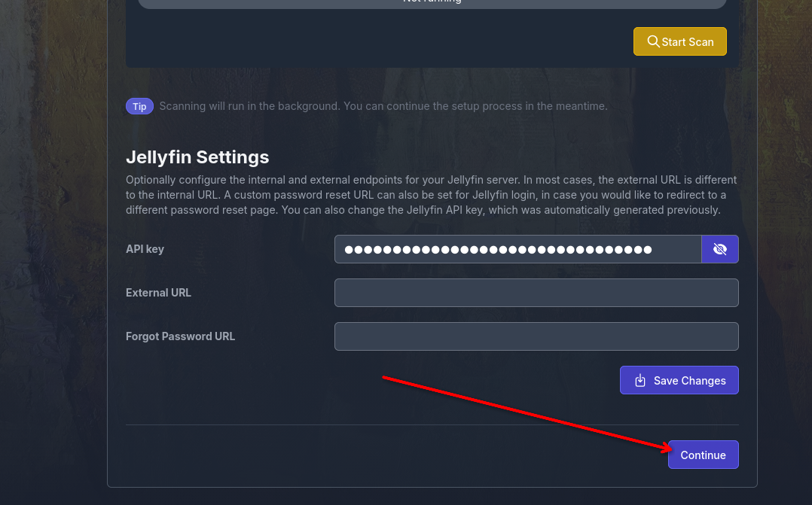This screenshot has height=505, width=812.
Task: Focus the API key field
Action: [518, 249]
